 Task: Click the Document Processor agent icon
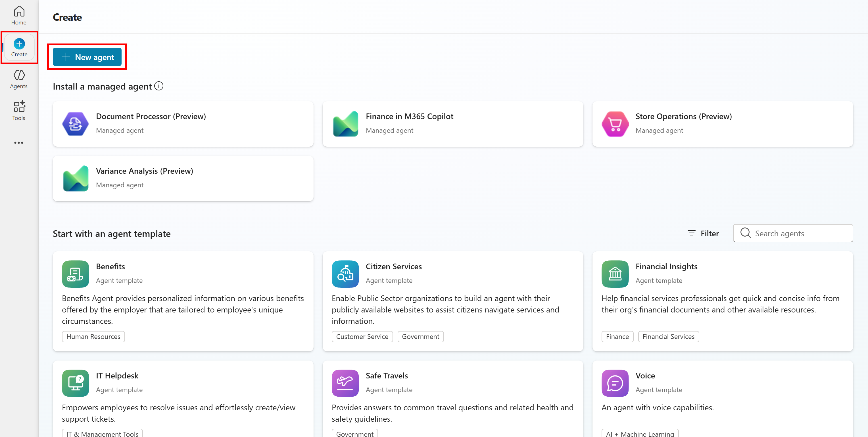tap(76, 124)
